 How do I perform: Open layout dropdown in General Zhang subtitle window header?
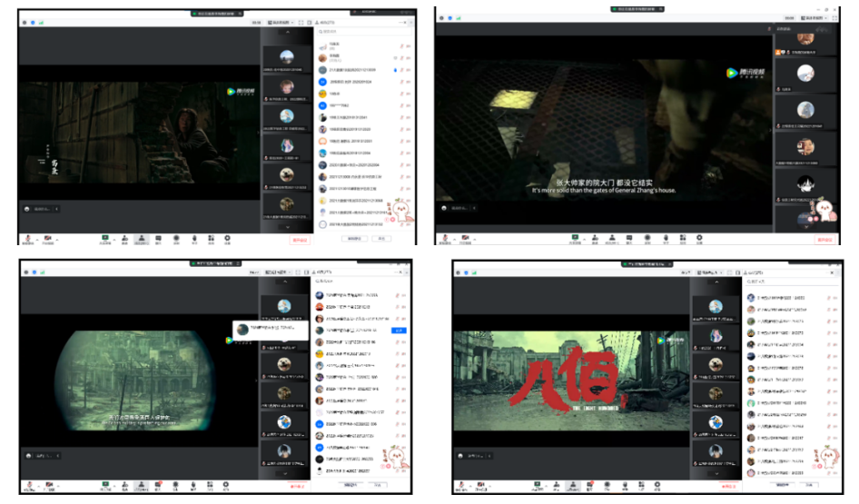point(814,18)
